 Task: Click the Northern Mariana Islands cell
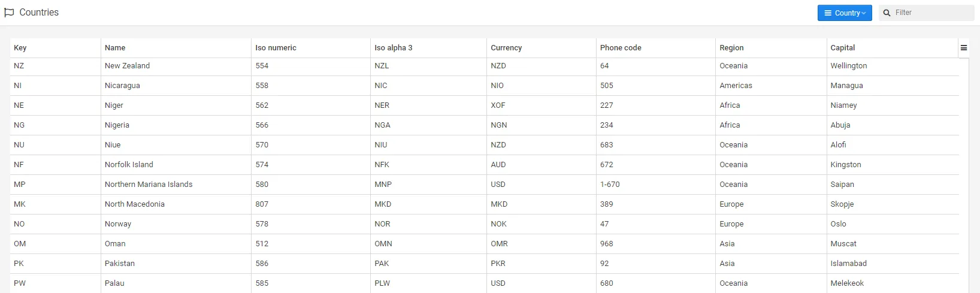coord(149,185)
